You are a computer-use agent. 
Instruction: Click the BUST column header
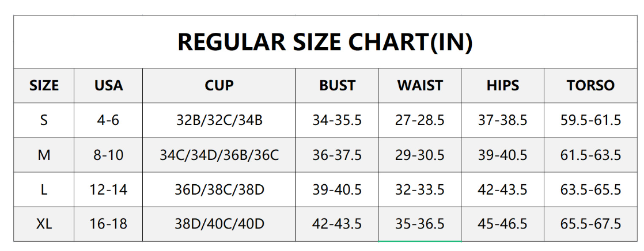pos(337,86)
